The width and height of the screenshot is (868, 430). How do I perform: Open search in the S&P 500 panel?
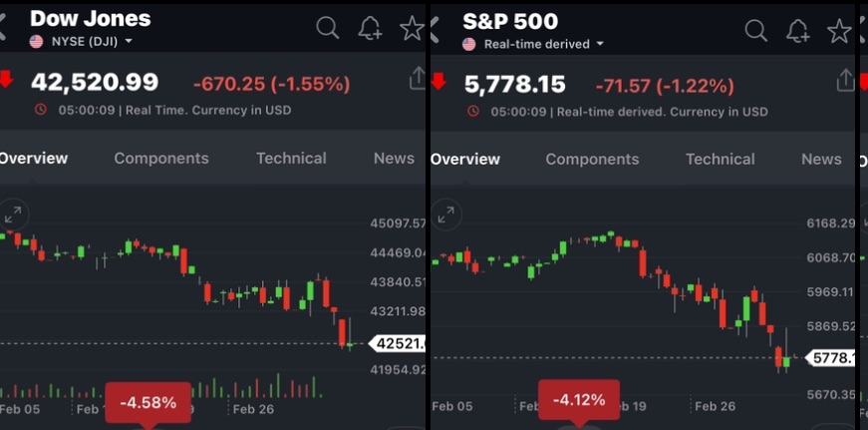tap(756, 30)
